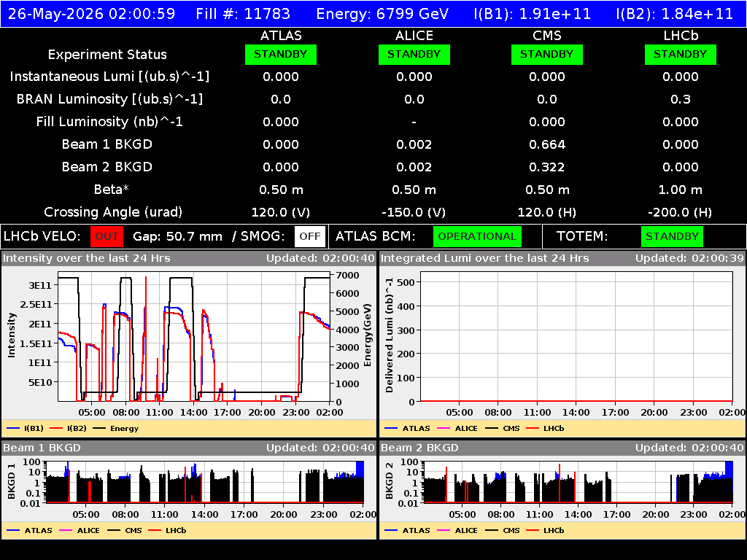Click the SMOG OFF indicator
This screenshot has width=747, height=560.
pyautogui.click(x=309, y=236)
